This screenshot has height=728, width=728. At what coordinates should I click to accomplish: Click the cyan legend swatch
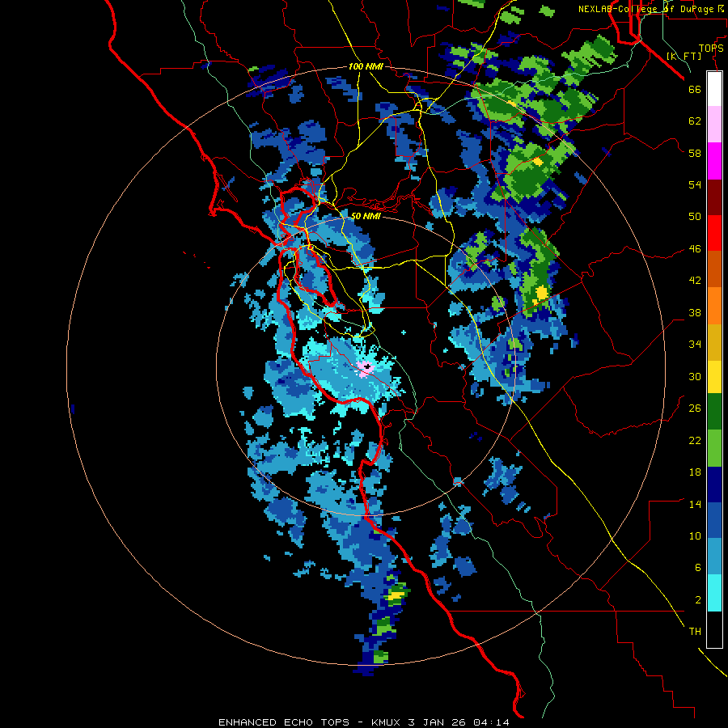(x=714, y=593)
